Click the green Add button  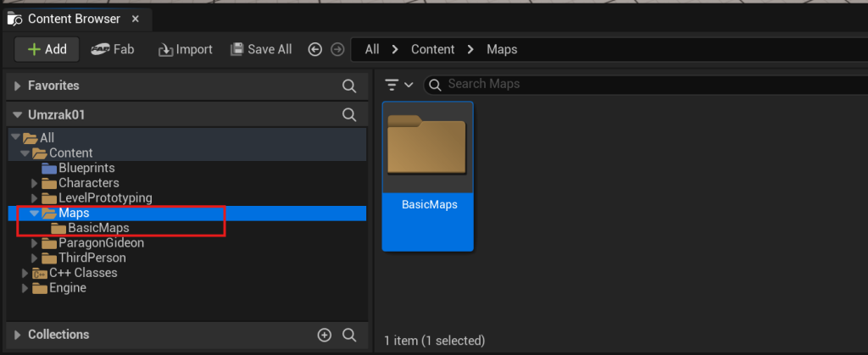point(47,49)
